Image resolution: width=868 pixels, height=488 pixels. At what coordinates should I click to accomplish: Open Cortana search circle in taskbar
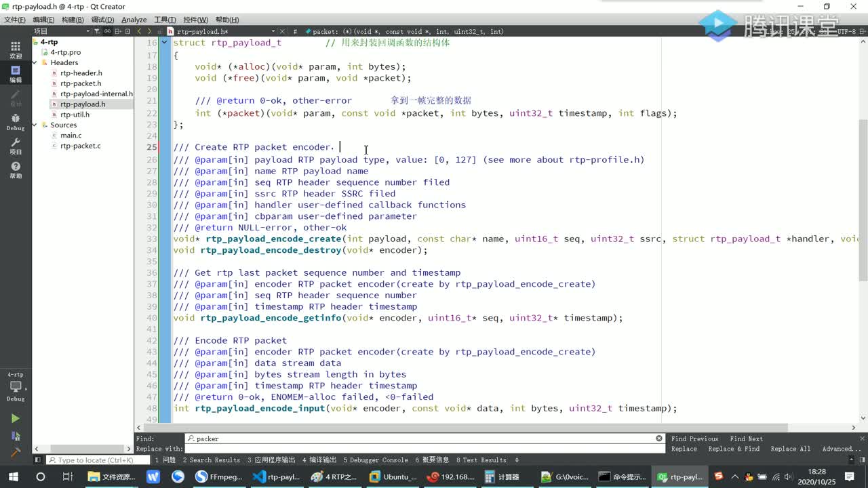pyautogui.click(x=40, y=476)
